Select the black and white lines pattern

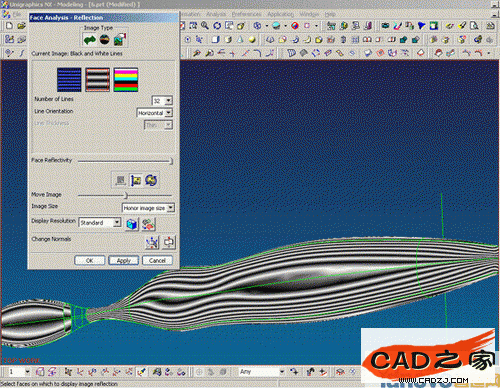point(97,80)
